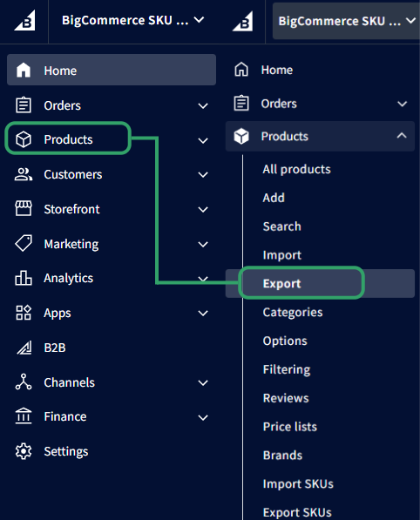Screen dimensions: 420x520
Task: Click the filled Home icon in left sidebar
Action: point(24,70)
